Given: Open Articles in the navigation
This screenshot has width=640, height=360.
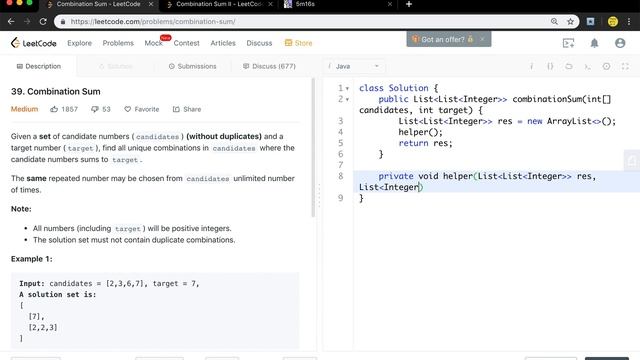Looking at the screenshot, I should (223, 43).
